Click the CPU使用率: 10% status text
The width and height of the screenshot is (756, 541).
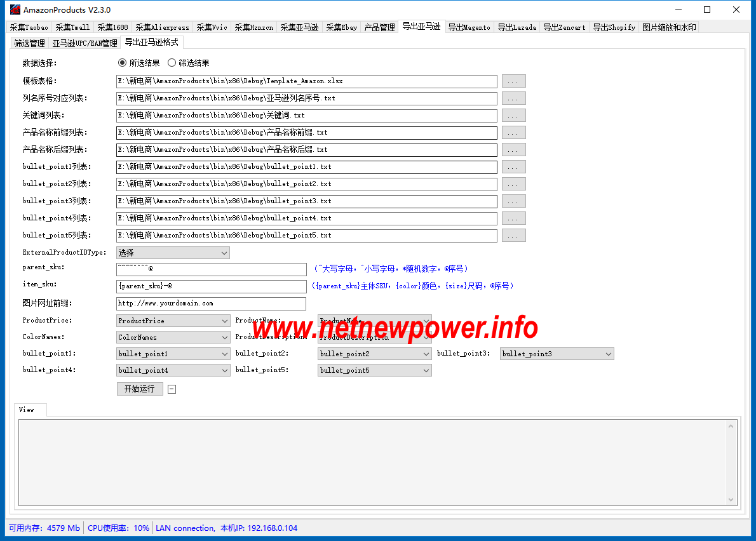tap(119, 528)
